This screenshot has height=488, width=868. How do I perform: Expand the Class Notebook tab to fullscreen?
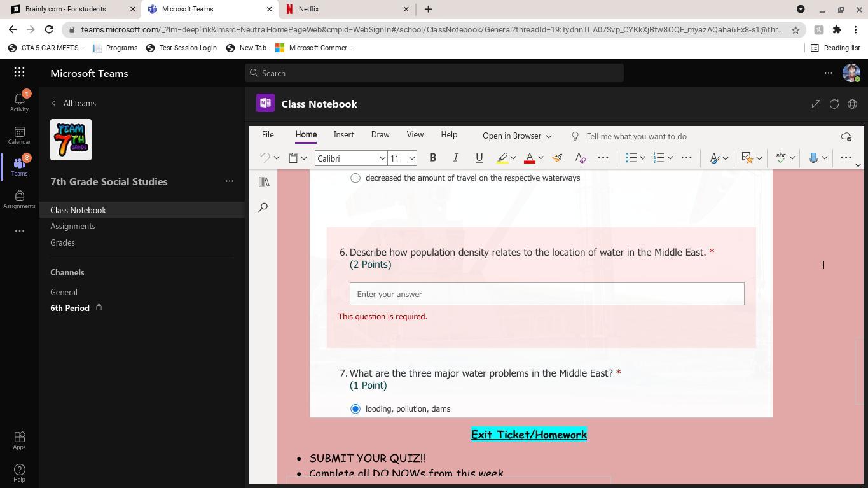click(x=816, y=104)
